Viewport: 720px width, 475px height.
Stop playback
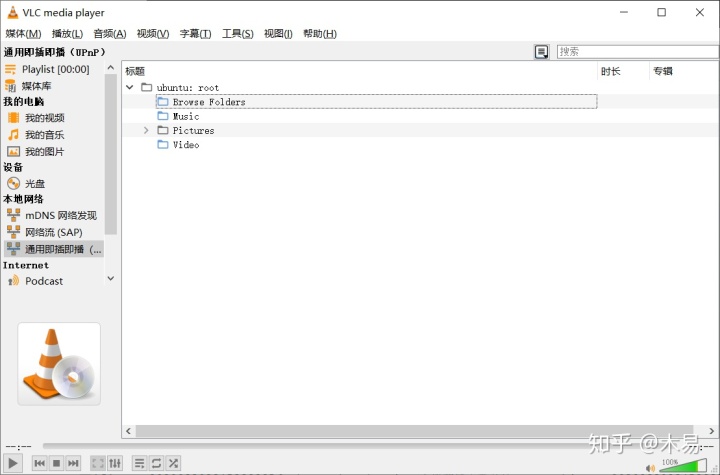point(56,463)
